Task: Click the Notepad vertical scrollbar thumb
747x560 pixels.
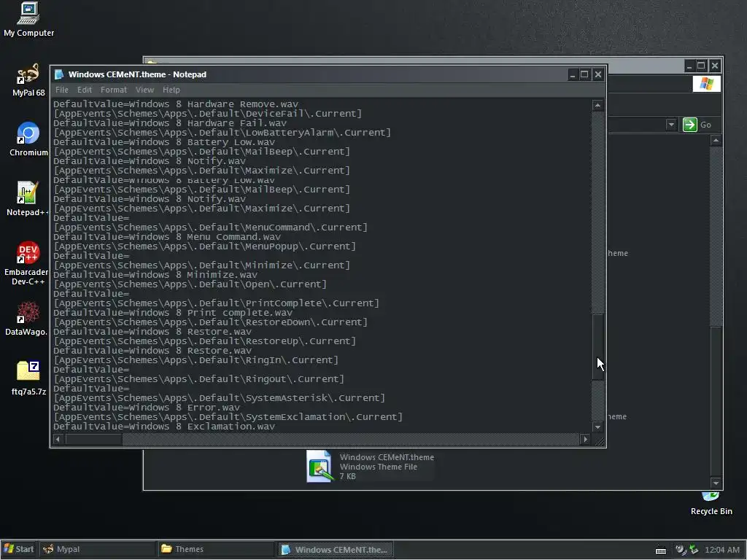Action: tap(597, 346)
